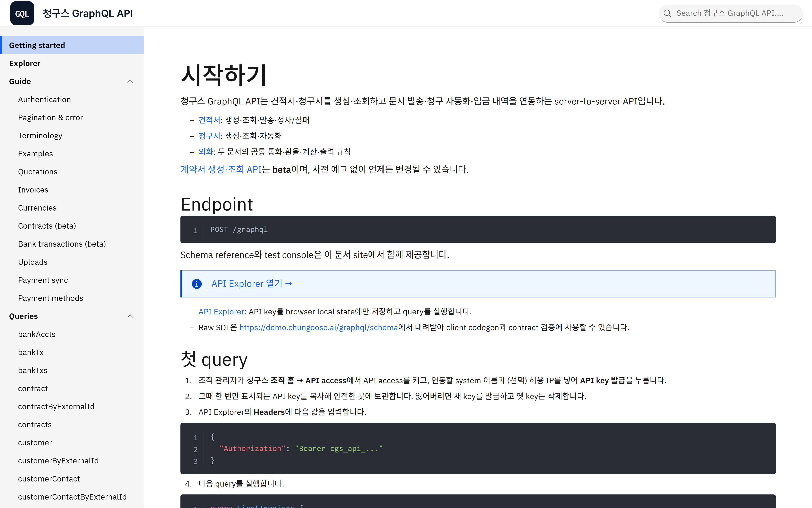Collapse the Guide section chevron
The width and height of the screenshot is (812, 508).
pos(130,81)
